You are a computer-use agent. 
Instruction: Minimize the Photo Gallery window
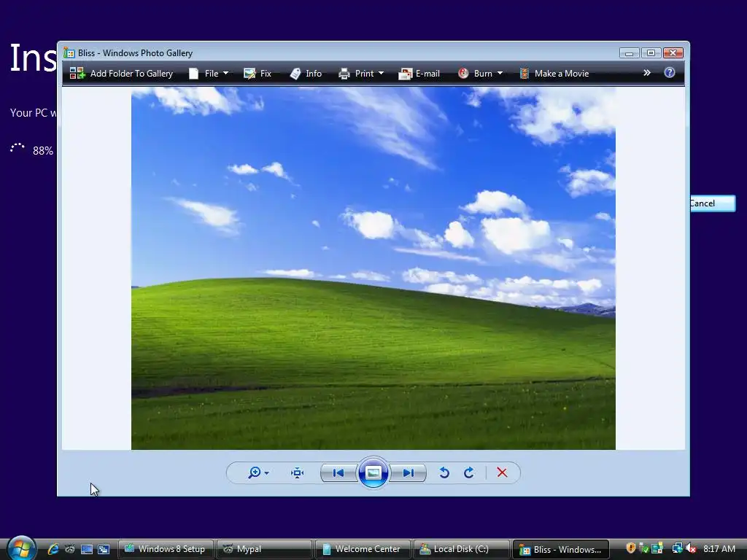(630, 52)
